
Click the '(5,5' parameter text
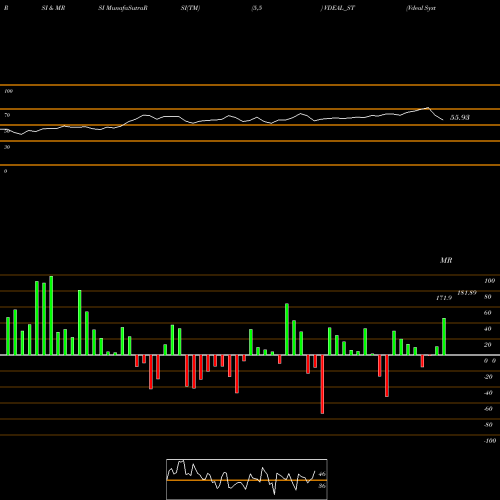(x=257, y=8)
